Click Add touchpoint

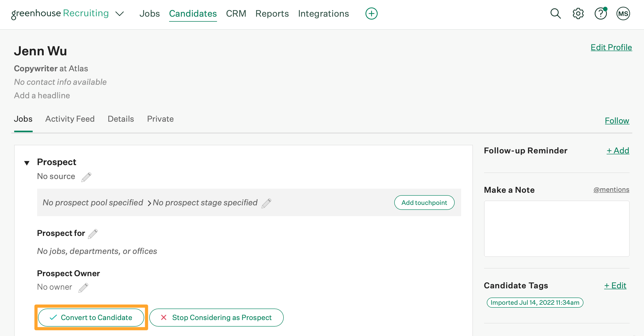(x=424, y=203)
